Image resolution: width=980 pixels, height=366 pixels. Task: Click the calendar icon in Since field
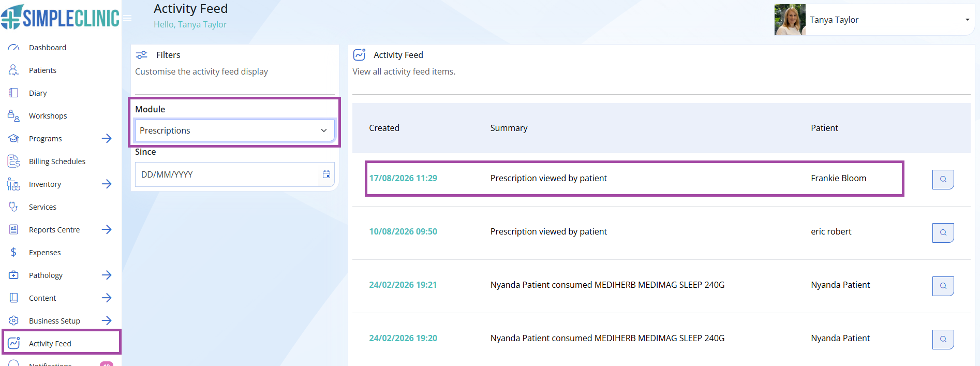(x=326, y=174)
